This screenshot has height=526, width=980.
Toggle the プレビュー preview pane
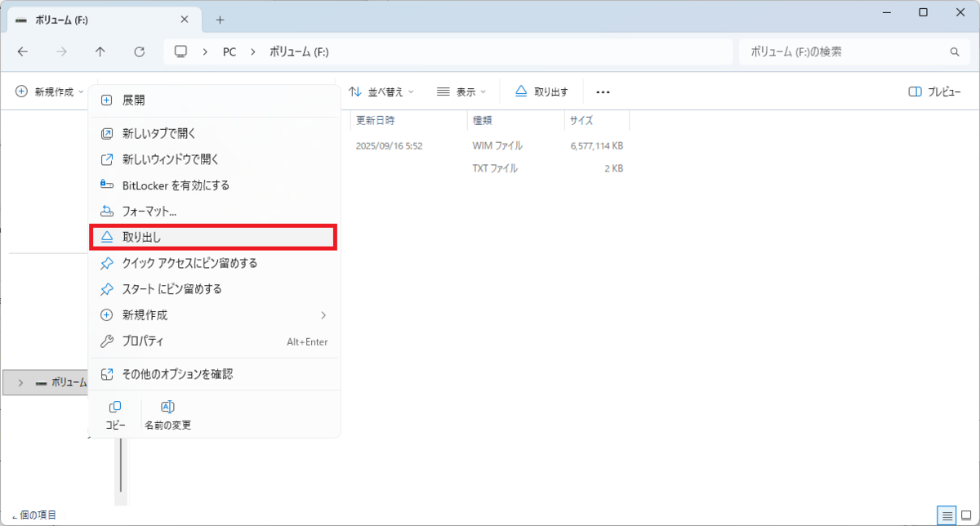pyautogui.click(x=934, y=91)
